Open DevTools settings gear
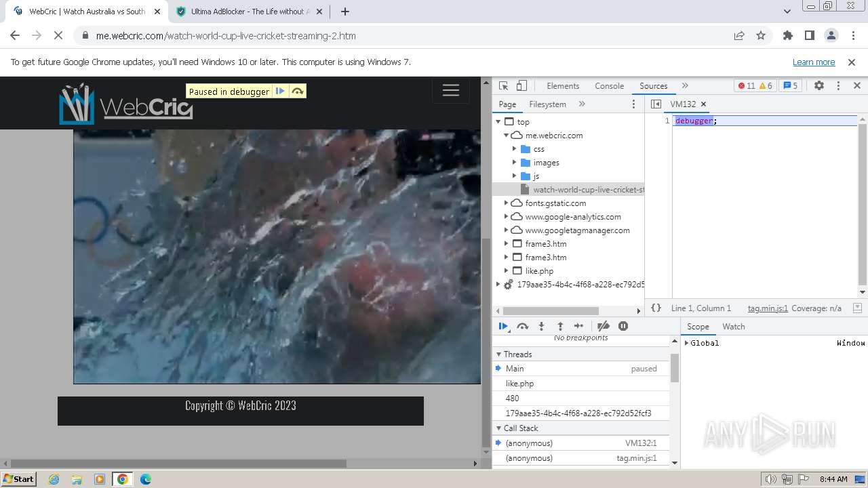This screenshot has height=488, width=868. coord(819,86)
